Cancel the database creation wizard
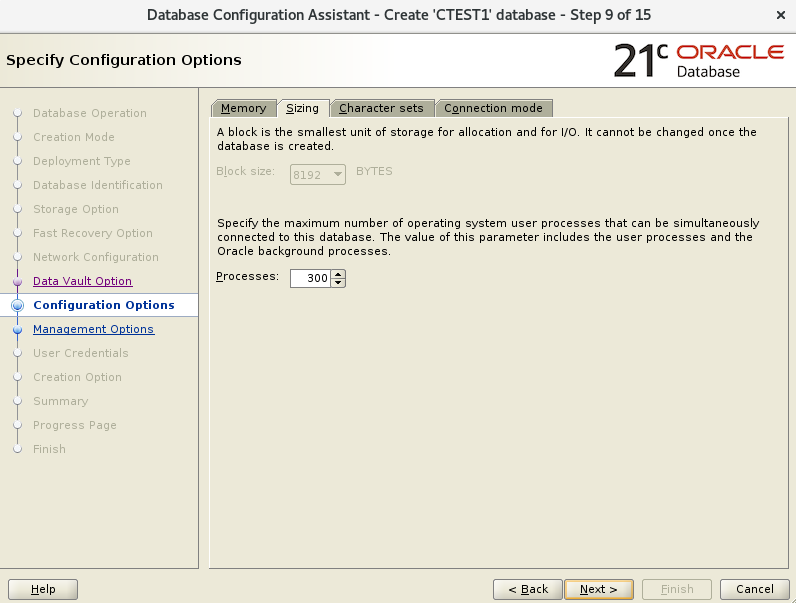The height and width of the screenshot is (603, 796). [x=755, y=589]
